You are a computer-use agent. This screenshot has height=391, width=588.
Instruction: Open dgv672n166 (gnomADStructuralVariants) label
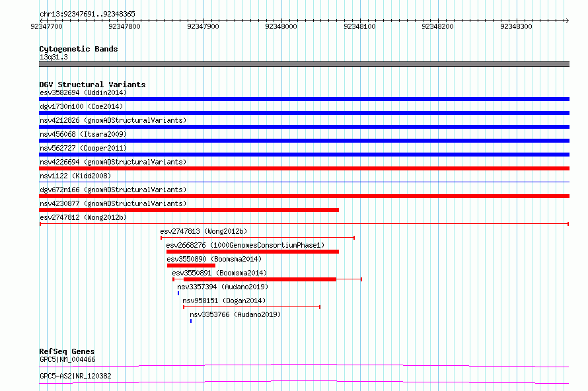tap(113, 190)
